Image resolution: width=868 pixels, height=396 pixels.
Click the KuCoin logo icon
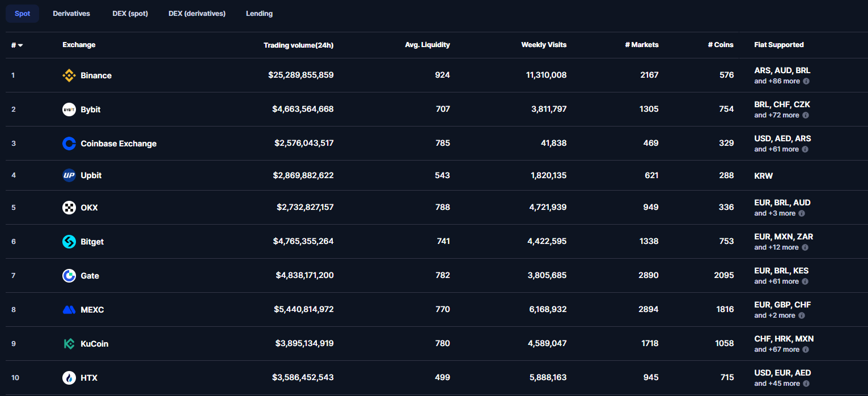pos(69,344)
